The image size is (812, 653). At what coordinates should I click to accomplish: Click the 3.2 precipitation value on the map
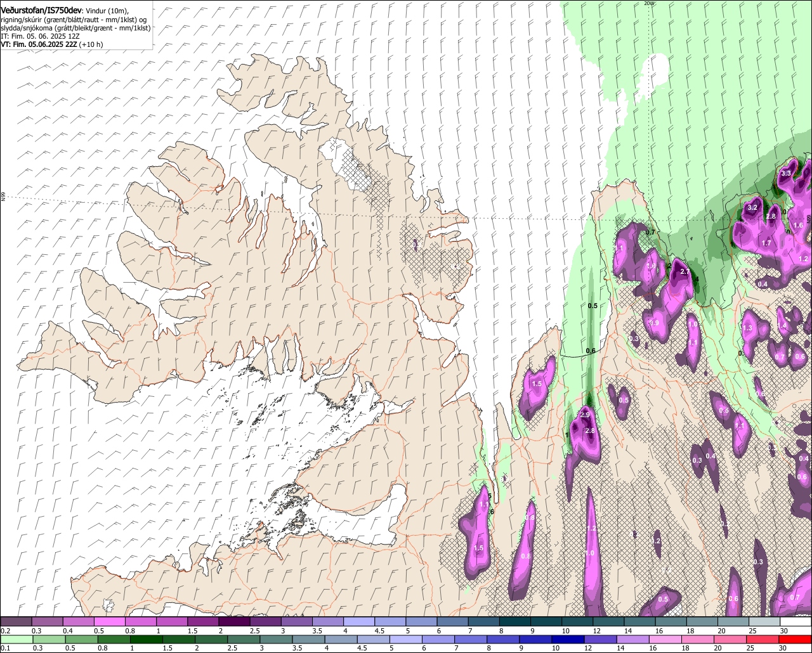tap(753, 207)
